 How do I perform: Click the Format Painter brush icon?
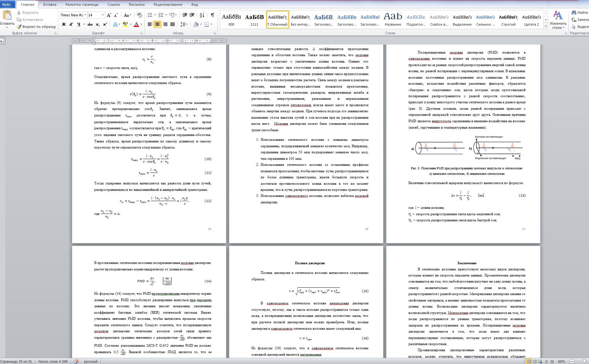tap(19, 27)
